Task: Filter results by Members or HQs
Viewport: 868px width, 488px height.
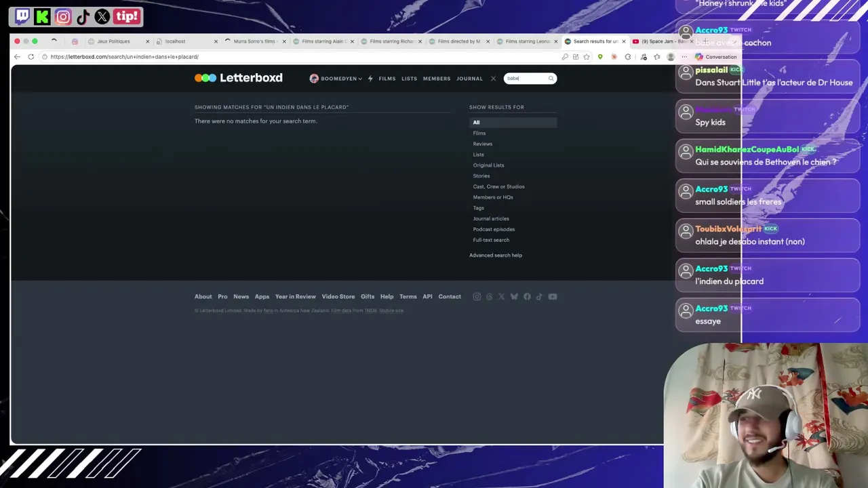Action: point(493,197)
